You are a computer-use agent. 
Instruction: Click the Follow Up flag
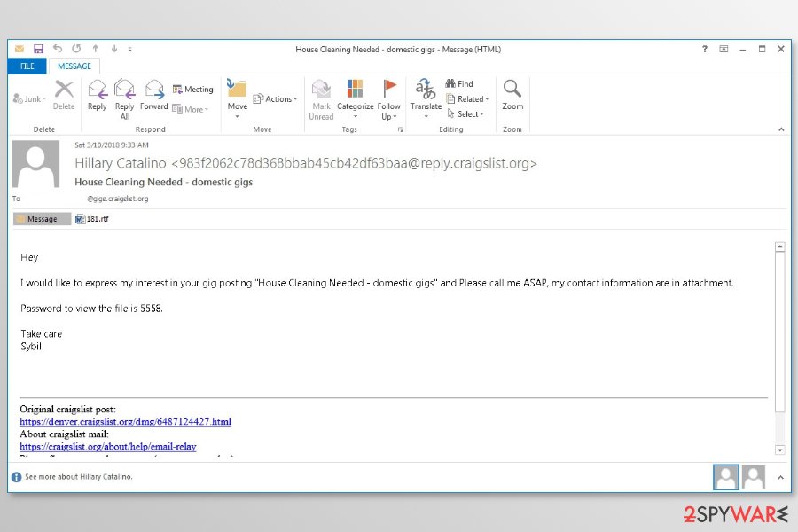[x=389, y=99]
